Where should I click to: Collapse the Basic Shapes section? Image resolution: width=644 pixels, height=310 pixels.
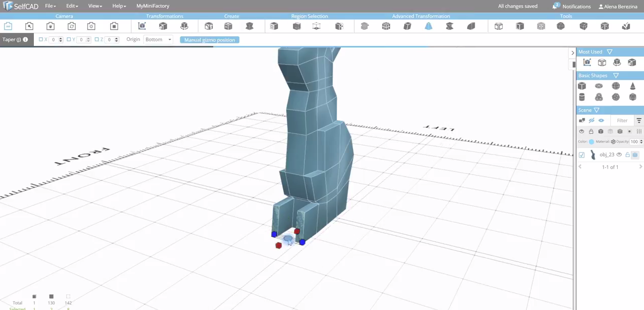[x=616, y=76]
